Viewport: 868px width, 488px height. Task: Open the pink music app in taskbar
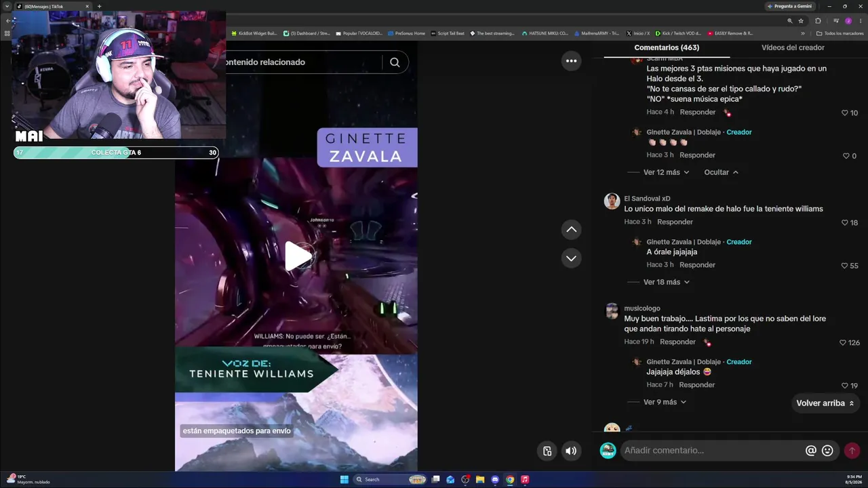pos(525,480)
